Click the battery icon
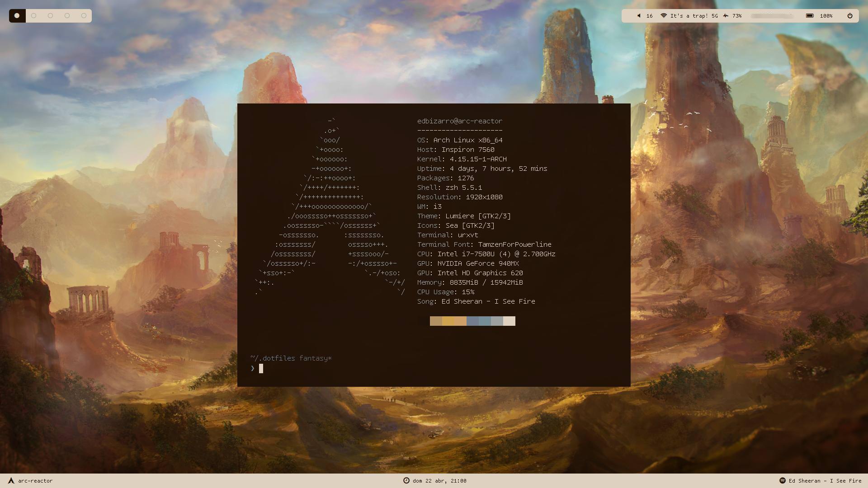Image resolution: width=868 pixels, height=488 pixels. point(810,16)
